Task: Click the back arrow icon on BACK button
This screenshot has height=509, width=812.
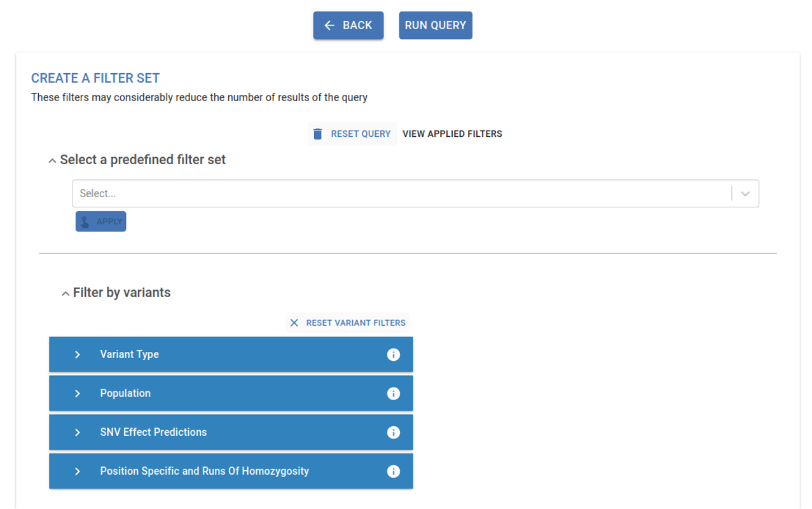Action: coord(329,25)
